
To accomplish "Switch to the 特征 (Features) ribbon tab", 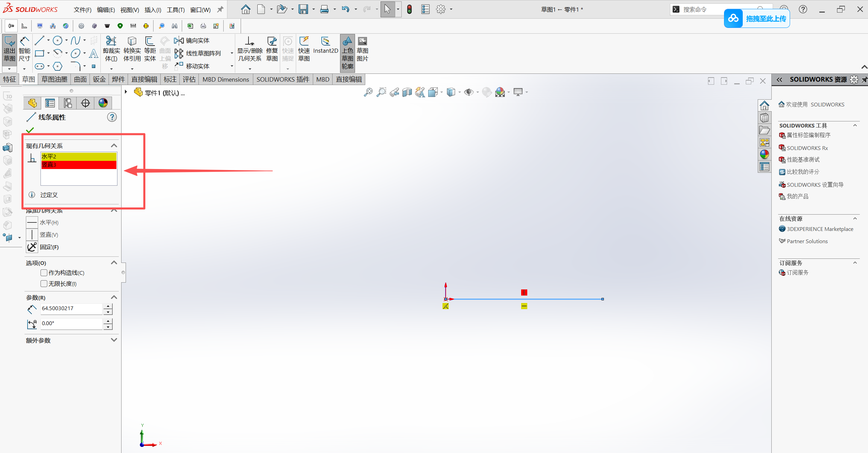I will 10,79.
